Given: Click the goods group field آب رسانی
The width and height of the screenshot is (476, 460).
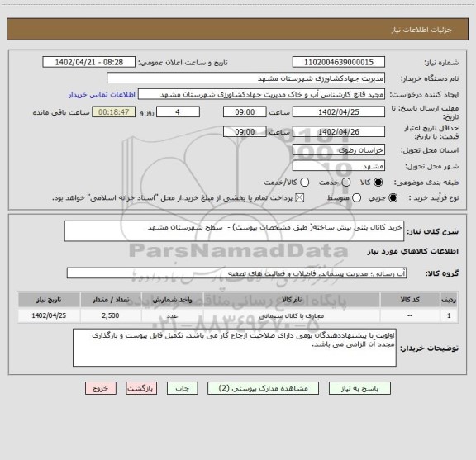Looking at the screenshot, I should [237, 273].
